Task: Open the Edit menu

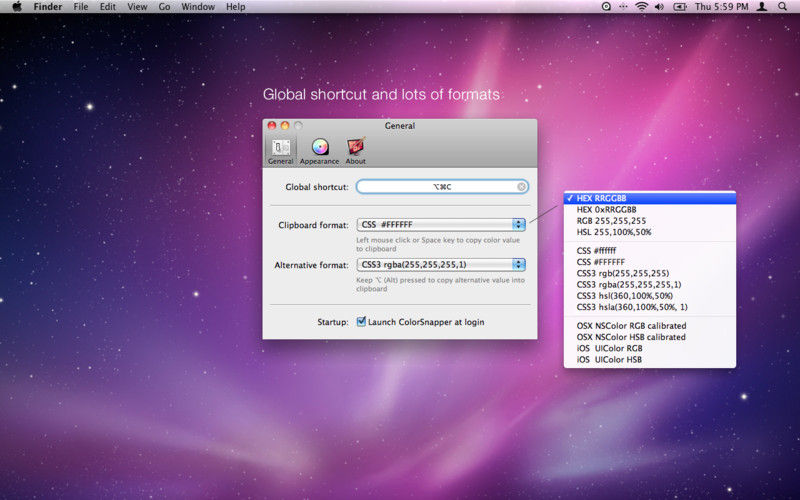Action: click(x=108, y=7)
